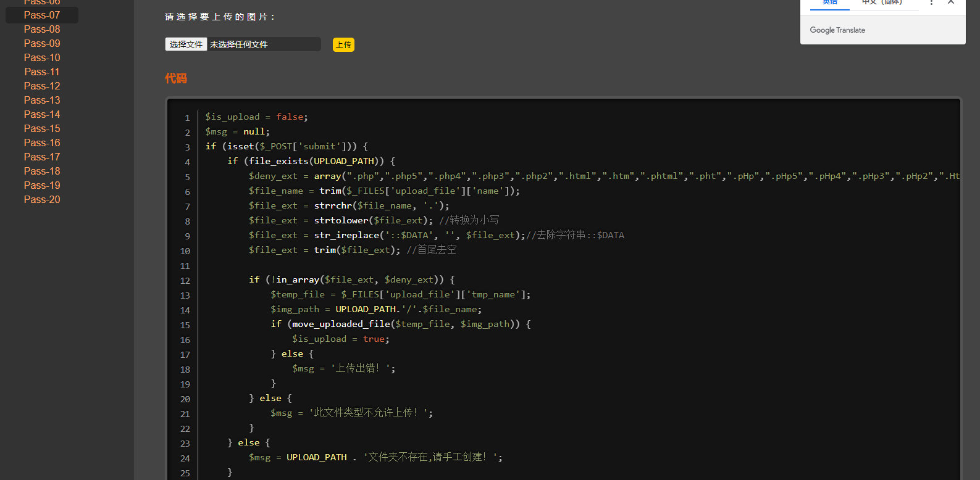The height and width of the screenshot is (480, 980).
Task: Click the 选择文件 choose file button
Action: click(186, 44)
